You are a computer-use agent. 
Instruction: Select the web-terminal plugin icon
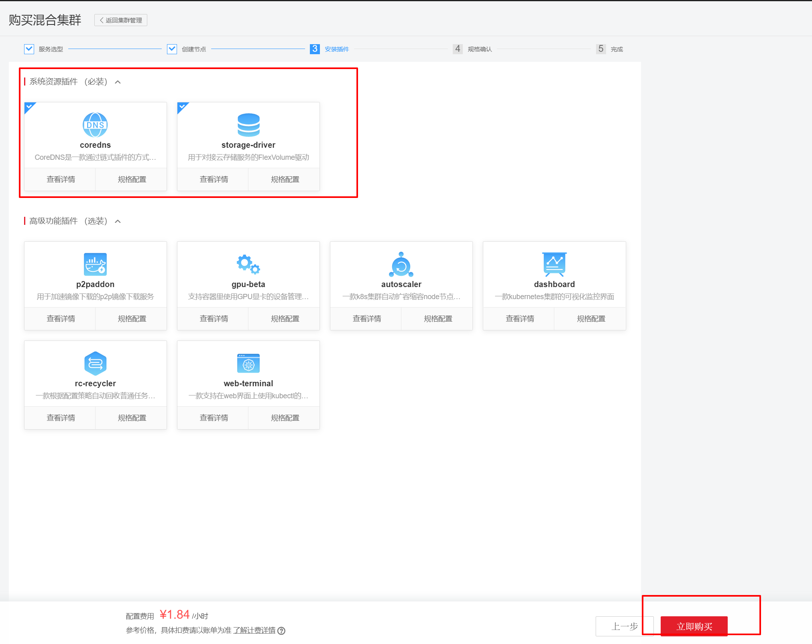pyautogui.click(x=248, y=363)
